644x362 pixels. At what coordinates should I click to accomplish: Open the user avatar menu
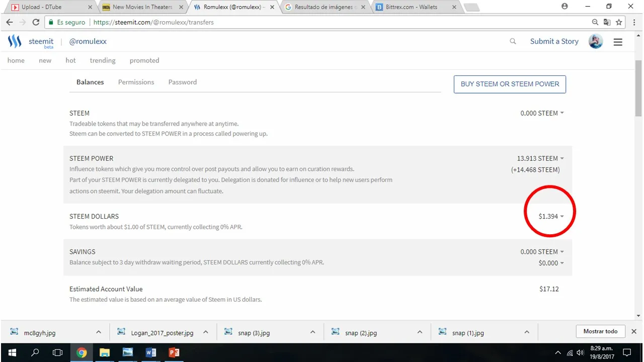pyautogui.click(x=596, y=41)
